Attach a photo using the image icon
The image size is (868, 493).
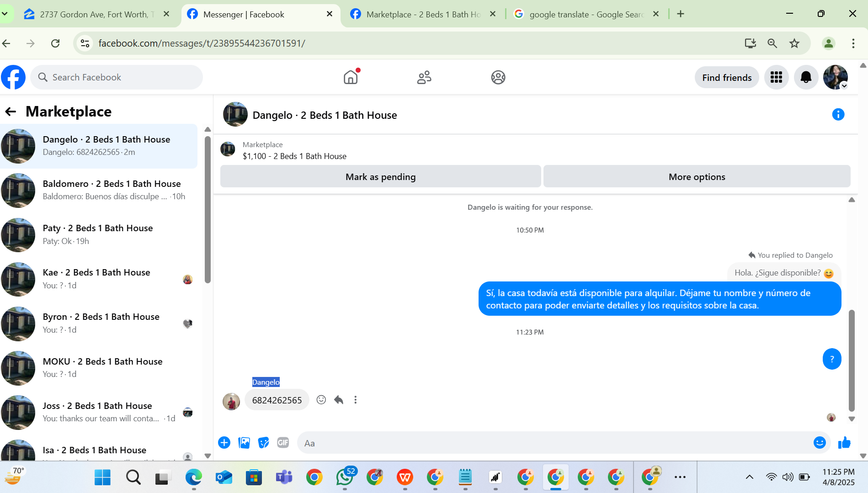(244, 443)
